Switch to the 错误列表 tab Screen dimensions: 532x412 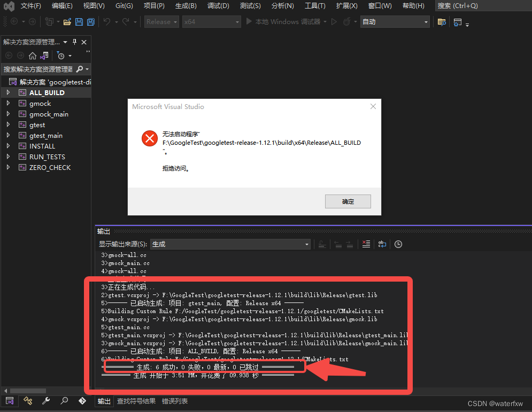[175, 401]
